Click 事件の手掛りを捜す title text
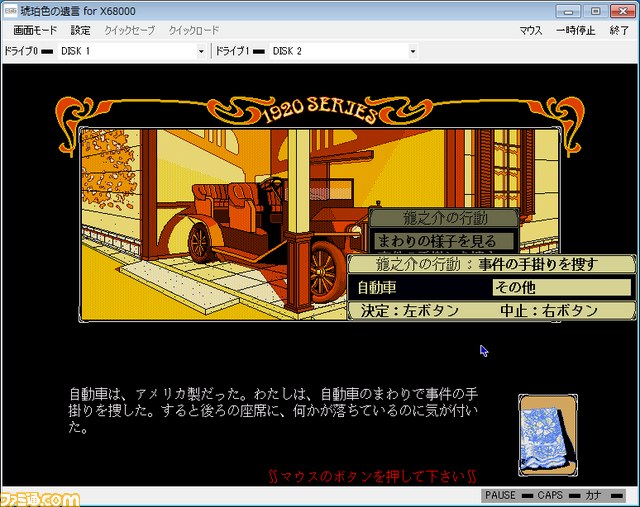Screen dimensions: 640x507 tap(538, 265)
